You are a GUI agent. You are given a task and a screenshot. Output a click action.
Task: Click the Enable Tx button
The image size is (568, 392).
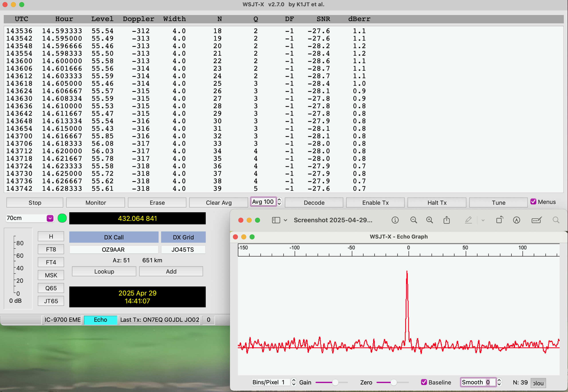coord(375,203)
